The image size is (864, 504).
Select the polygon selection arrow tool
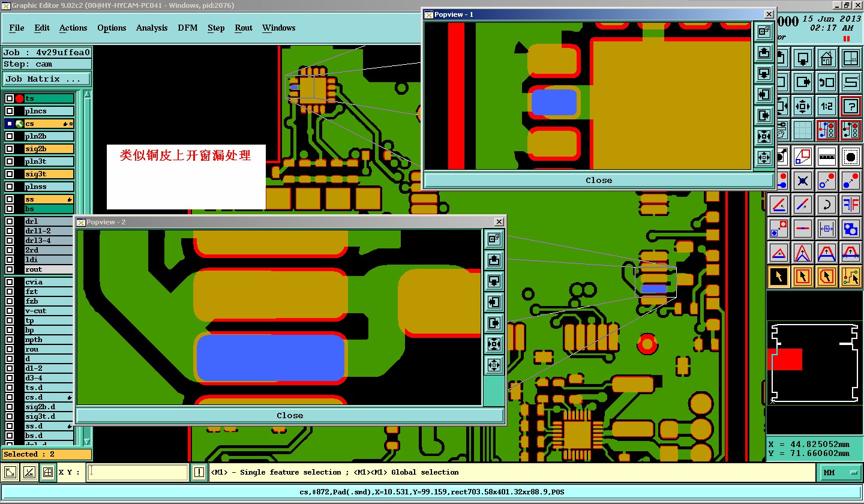827,277
